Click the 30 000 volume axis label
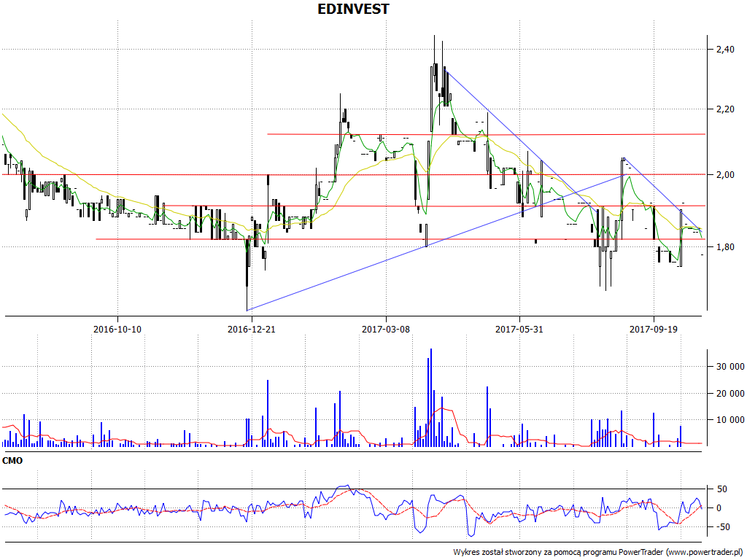This screenshot has height=560, width=747. point(730,367)
